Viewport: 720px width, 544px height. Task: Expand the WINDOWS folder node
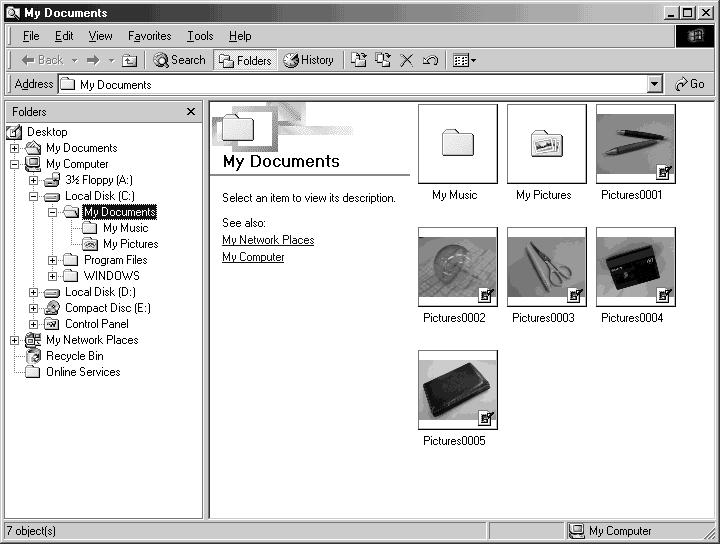point(52,276)
